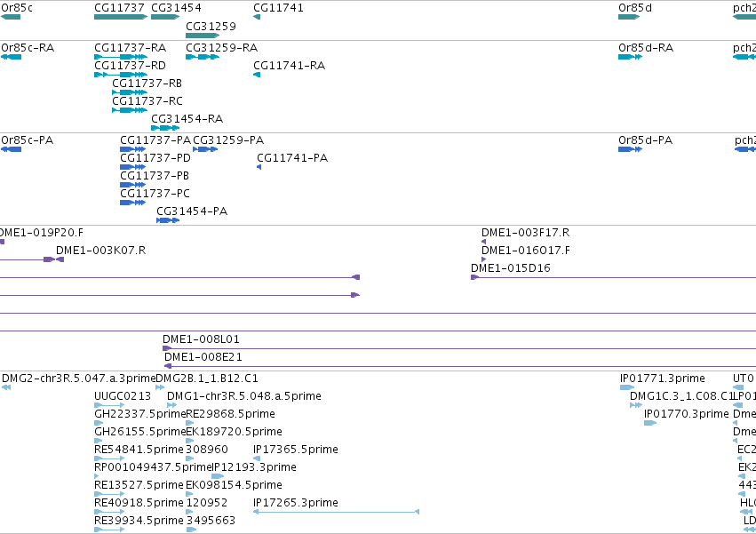This screenshot has width=756, height=534.
Task: Click the IP17265.3prime EST feature line
Action: [336, 512]
